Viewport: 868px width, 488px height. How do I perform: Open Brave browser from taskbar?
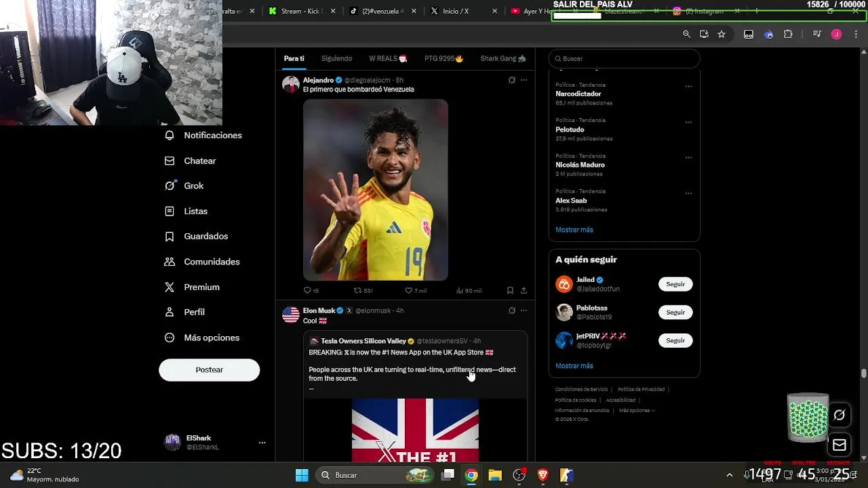pyautogui.click(x=542, y=475)
